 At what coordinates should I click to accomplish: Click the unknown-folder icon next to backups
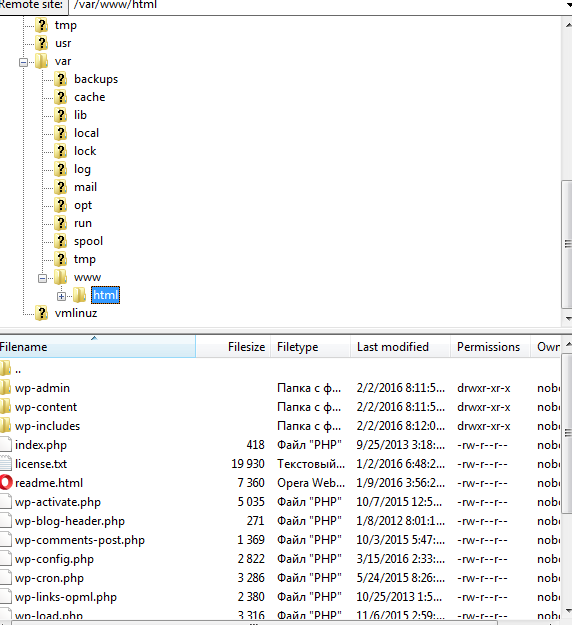click(x=61, y=79)
